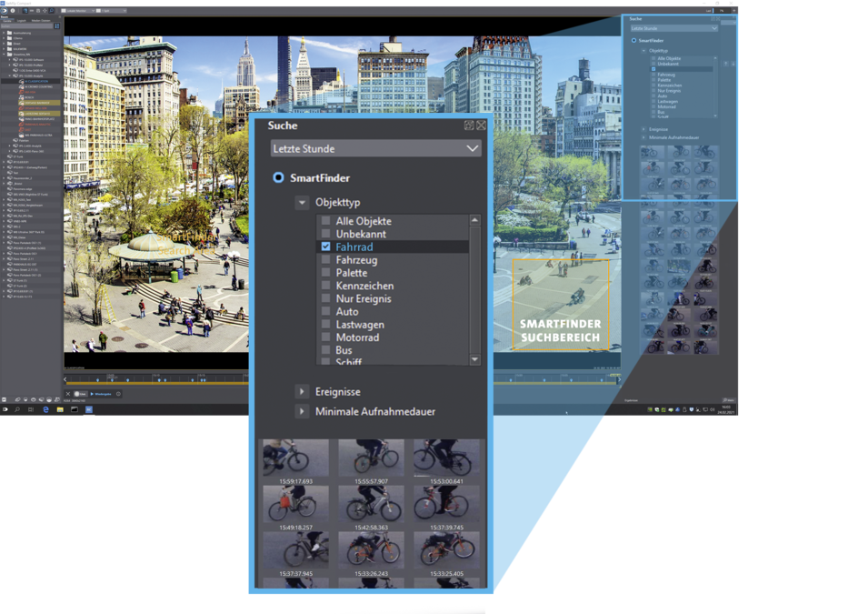Click the down-arrow icon in small Suche panel
Image resolution: width=868 pixels, height=614 pixels.
point(733,64)
